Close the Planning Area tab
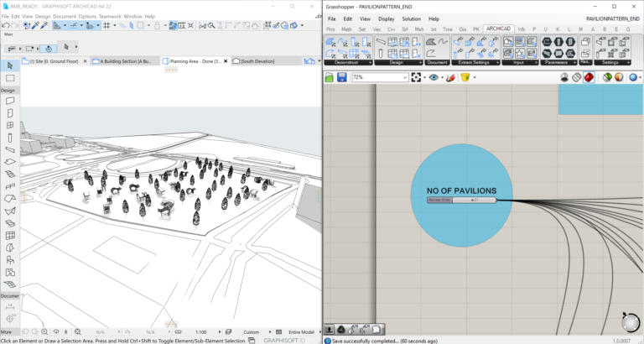 tap(226, 61)
